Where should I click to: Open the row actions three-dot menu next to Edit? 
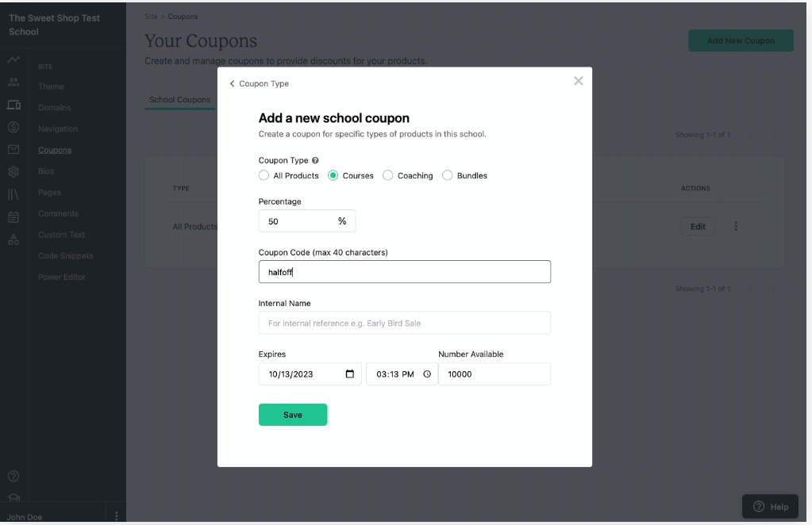736,227
